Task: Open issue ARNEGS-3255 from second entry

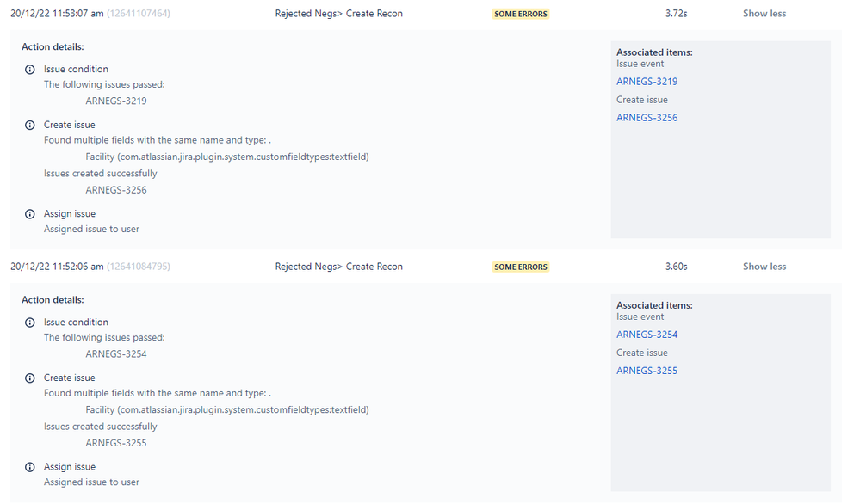Action: 647,370
